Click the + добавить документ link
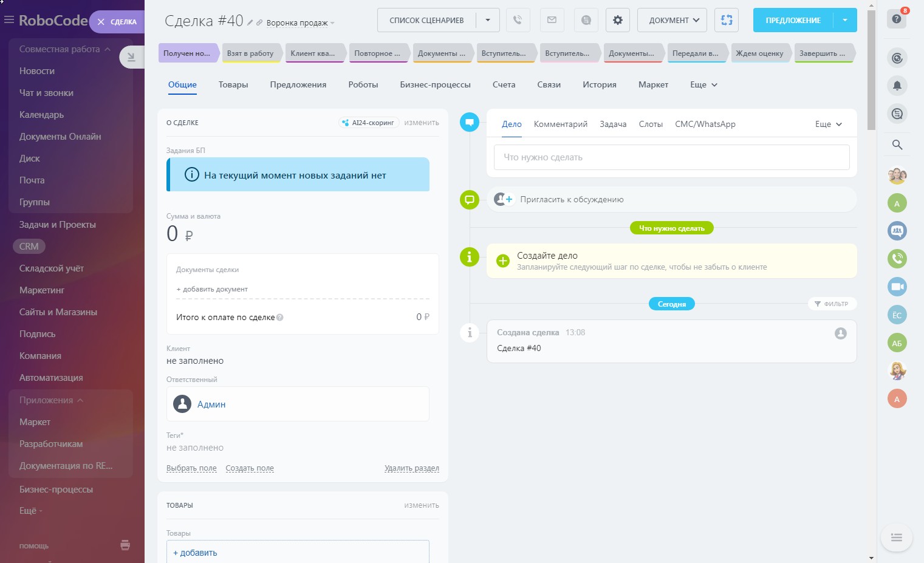924x563 pixels. tap(212, 289)
